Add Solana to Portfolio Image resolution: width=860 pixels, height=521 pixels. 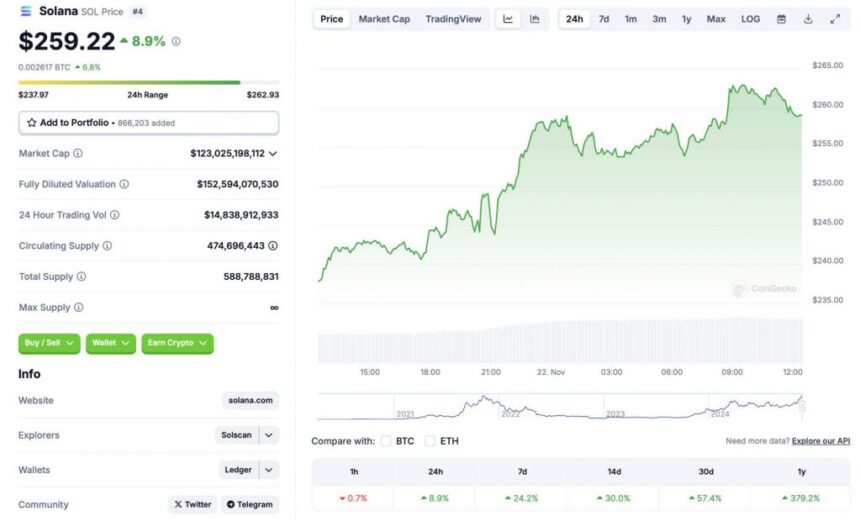[148, 122]
